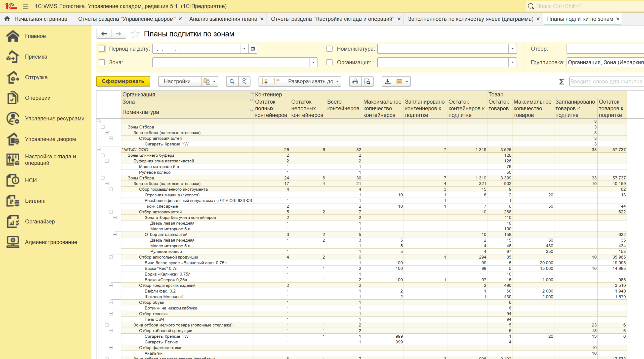Screen dimensions: 644x359
Task: Switch to Анализ выполнения плана tab
Action: [223, 19]
